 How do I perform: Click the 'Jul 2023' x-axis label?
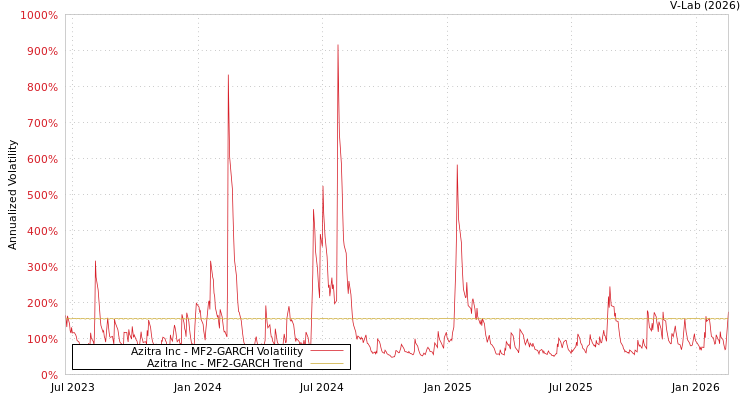[x=73, y=388]
